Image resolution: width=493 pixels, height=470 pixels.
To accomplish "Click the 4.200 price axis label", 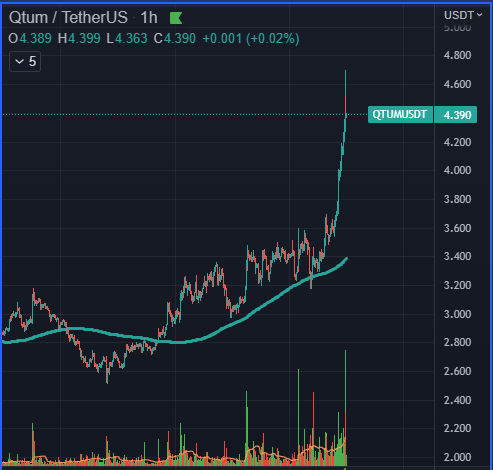I will pyautogui.click(x=457, y=142).
